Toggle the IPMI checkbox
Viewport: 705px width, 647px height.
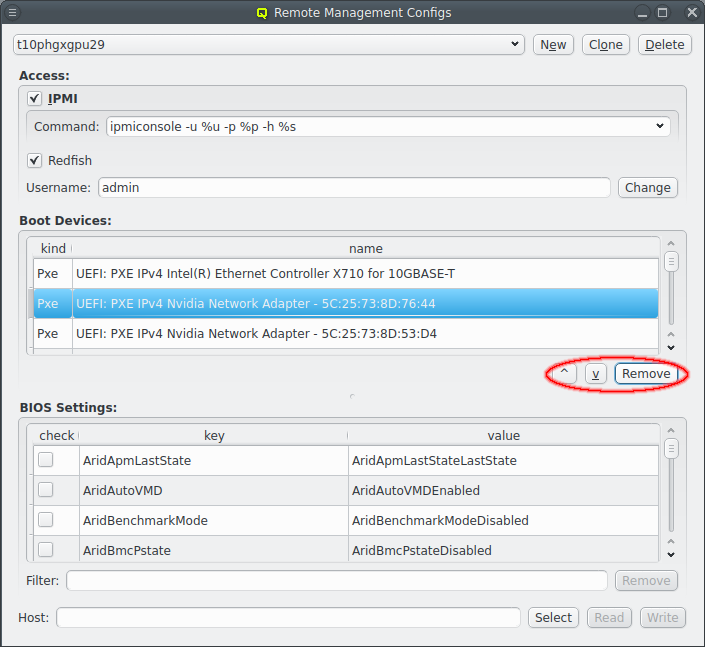[35, 99]
